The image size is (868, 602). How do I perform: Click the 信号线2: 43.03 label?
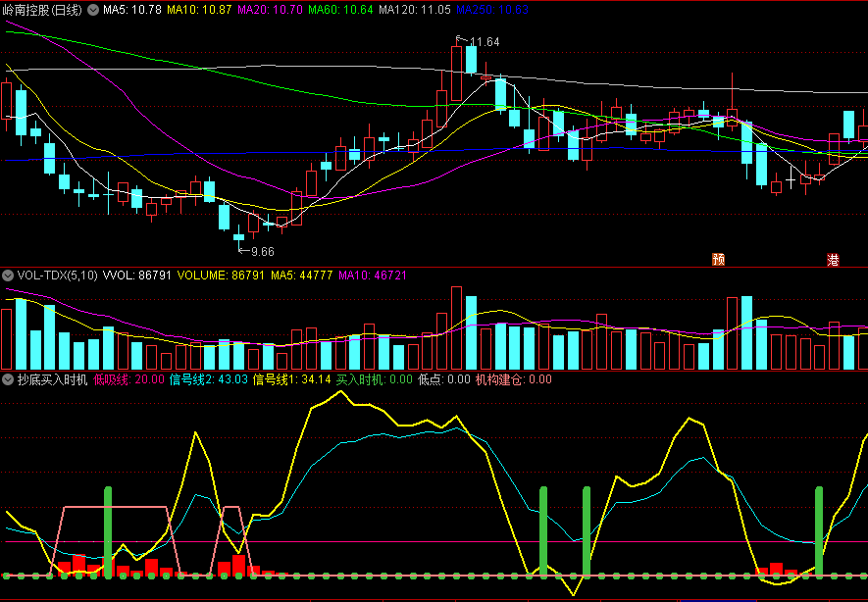[209, 379]
